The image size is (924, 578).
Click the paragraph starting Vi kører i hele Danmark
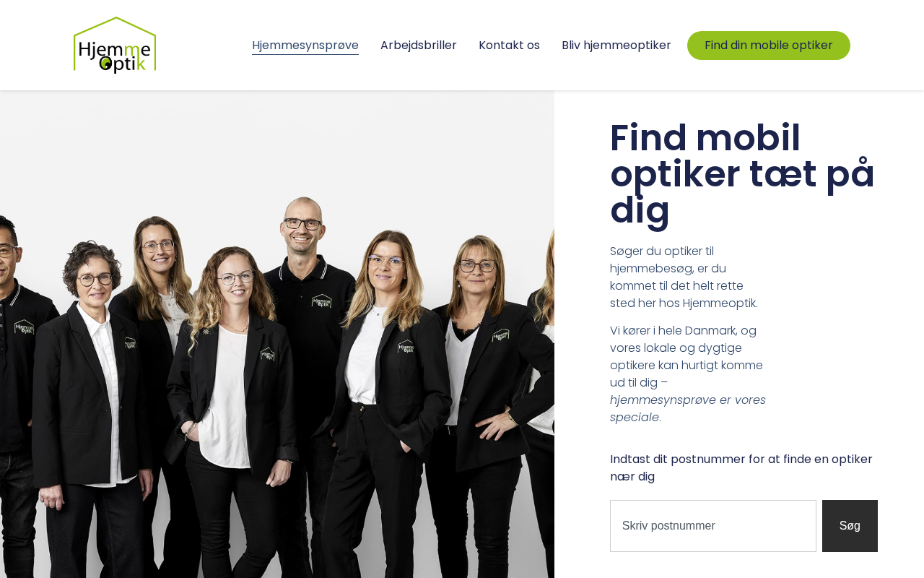[x=688, y=374]
